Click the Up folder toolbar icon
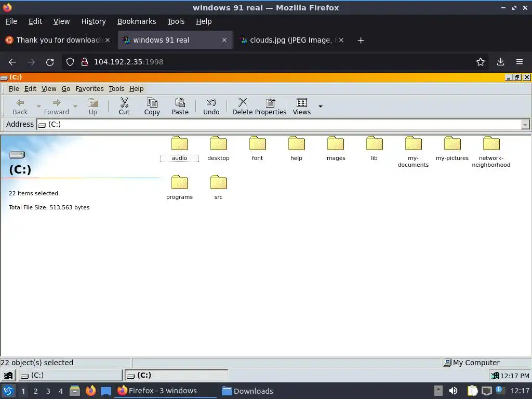Image resolution: width=532 pixels, height=399 pixels. coord(92,102)
